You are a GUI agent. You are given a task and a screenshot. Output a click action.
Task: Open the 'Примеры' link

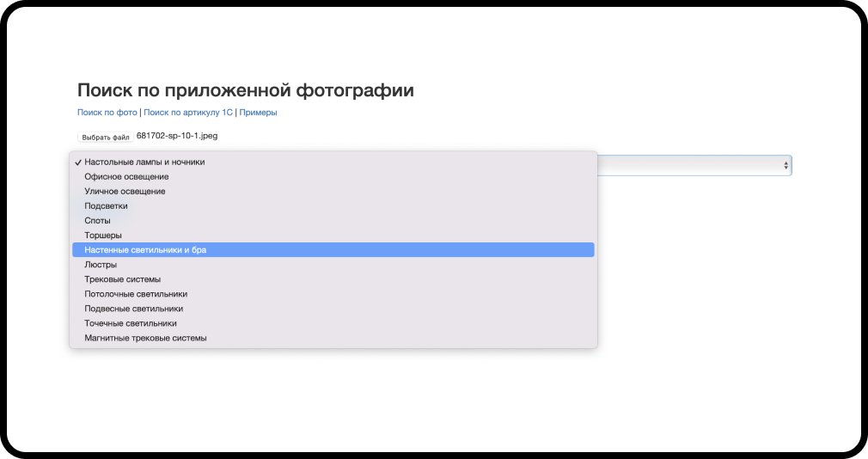coord(258,113)
